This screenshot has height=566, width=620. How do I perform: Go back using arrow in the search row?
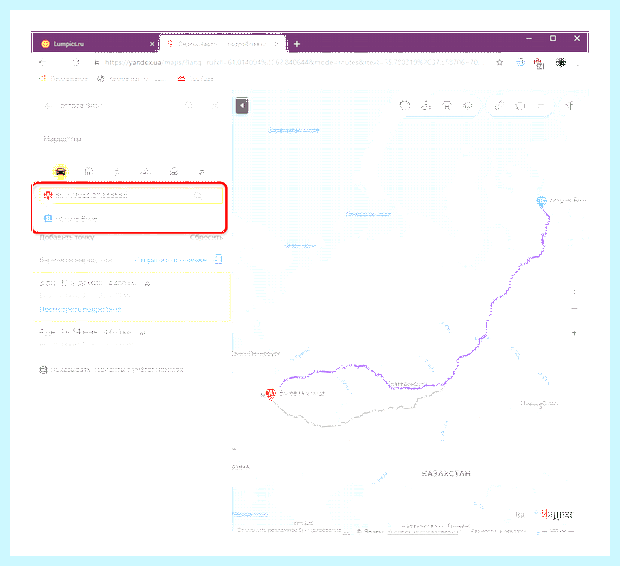tap(47, 106)
